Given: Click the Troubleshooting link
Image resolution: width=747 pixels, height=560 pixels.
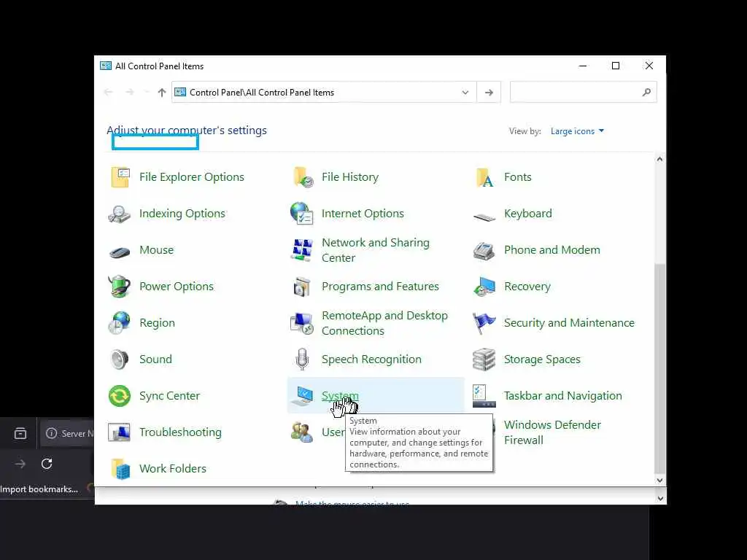Looking at the screenshot, I should [180, 432].
